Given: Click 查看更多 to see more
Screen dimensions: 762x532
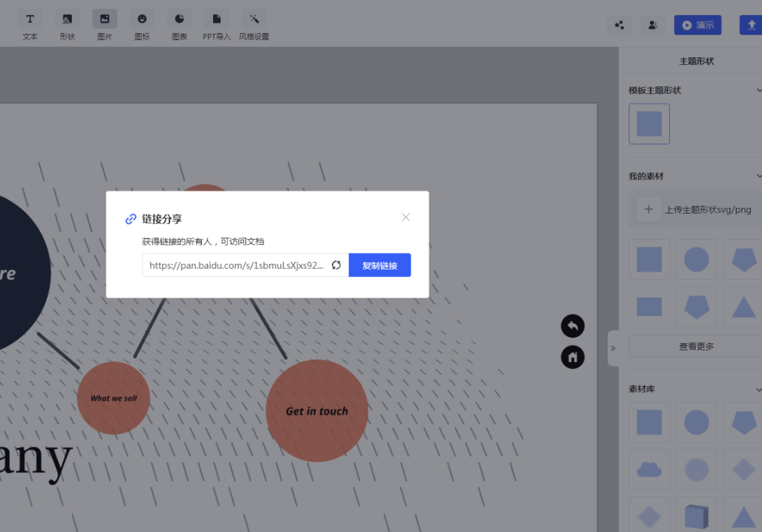Looking at the screenshot, I should [x=696, y=346].
